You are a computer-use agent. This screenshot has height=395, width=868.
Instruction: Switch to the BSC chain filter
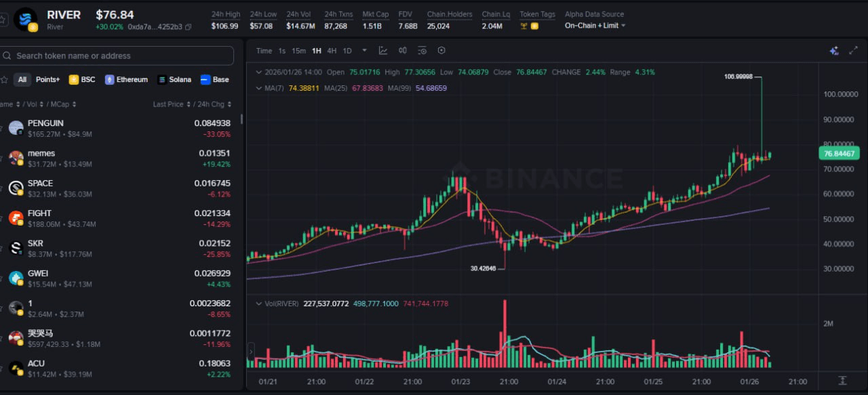tap(81, 79)
